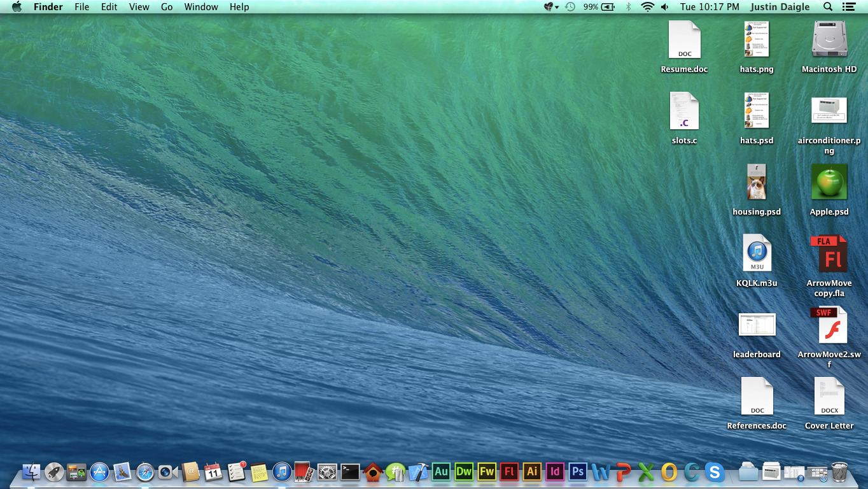
Task: Click the Spotlight search magnifier
Action: [x=828, y=7]
